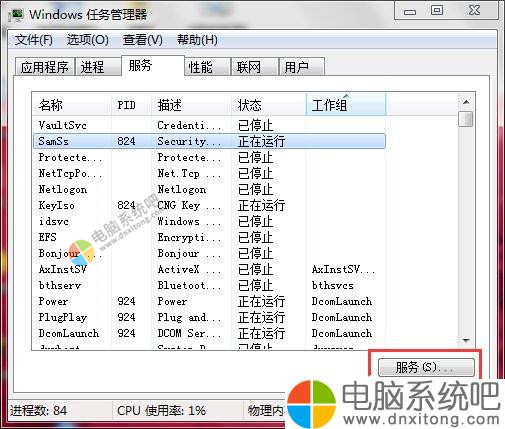Switch to the 联网 tab

(255, 67)
